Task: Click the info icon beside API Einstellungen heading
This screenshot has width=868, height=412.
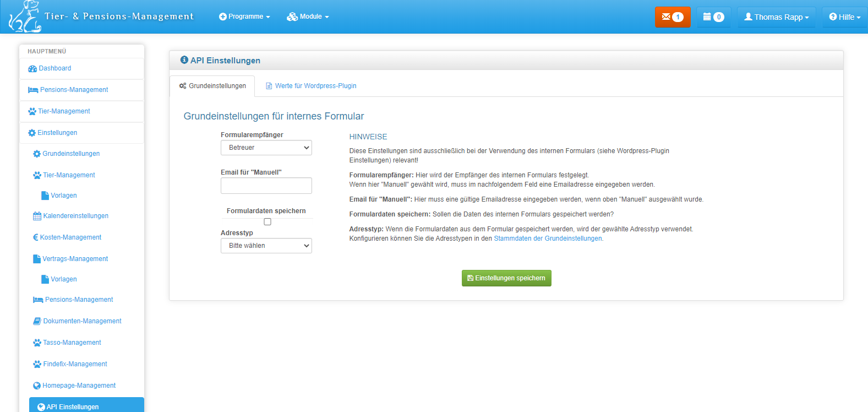Action: pyautogui.click(x=184, y=60)
